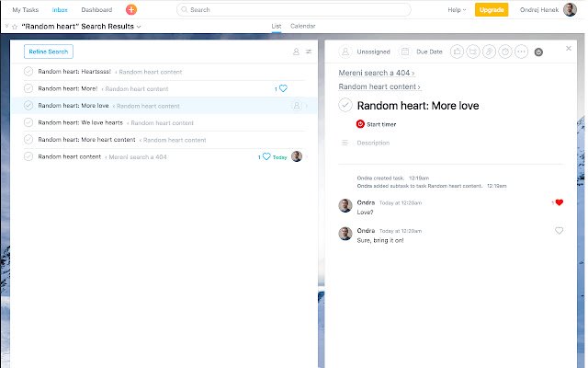
Task: Click the calendar icon next to Due Date
Action: 404,52
